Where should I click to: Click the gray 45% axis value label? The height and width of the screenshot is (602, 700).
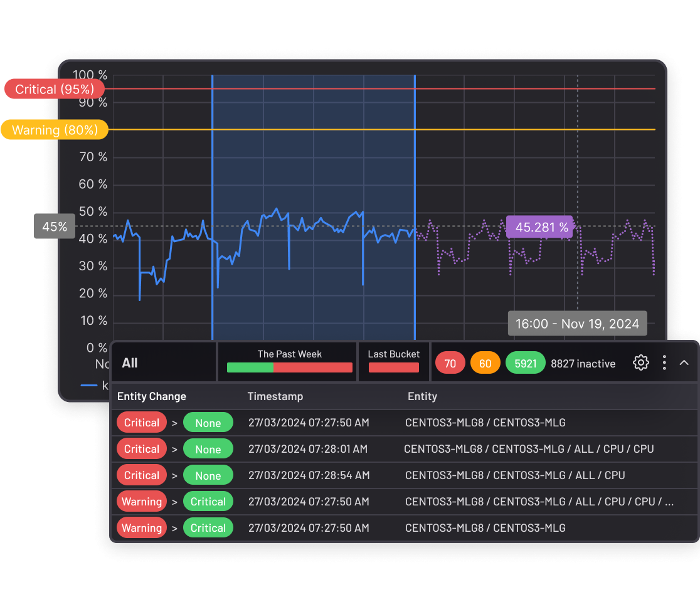[55, 226]
